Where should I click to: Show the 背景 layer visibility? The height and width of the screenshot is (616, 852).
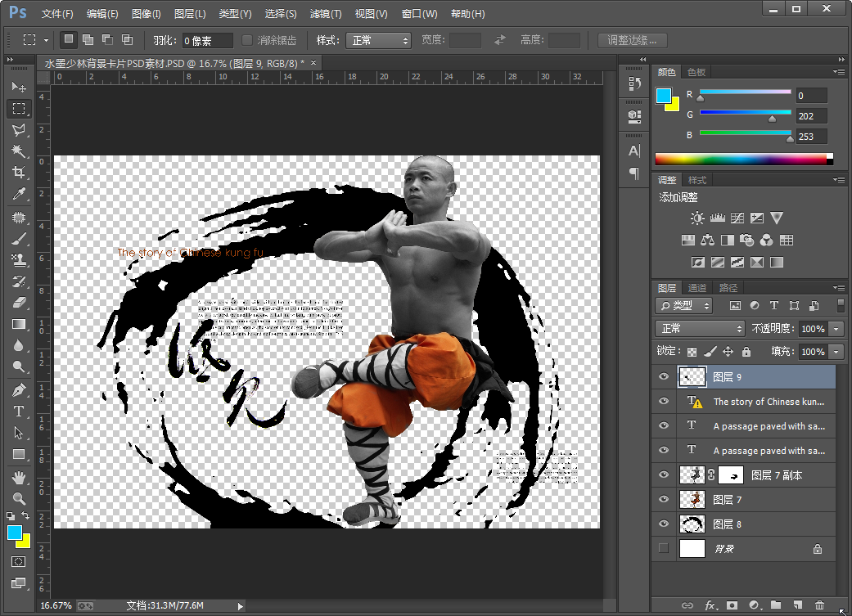pyautogui.click(x=664, y=549)
